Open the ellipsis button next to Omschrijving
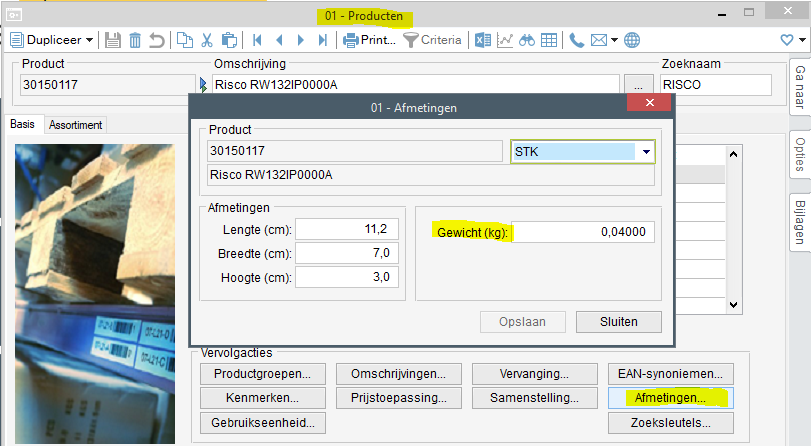811x446 pixels. pos(638,85)
